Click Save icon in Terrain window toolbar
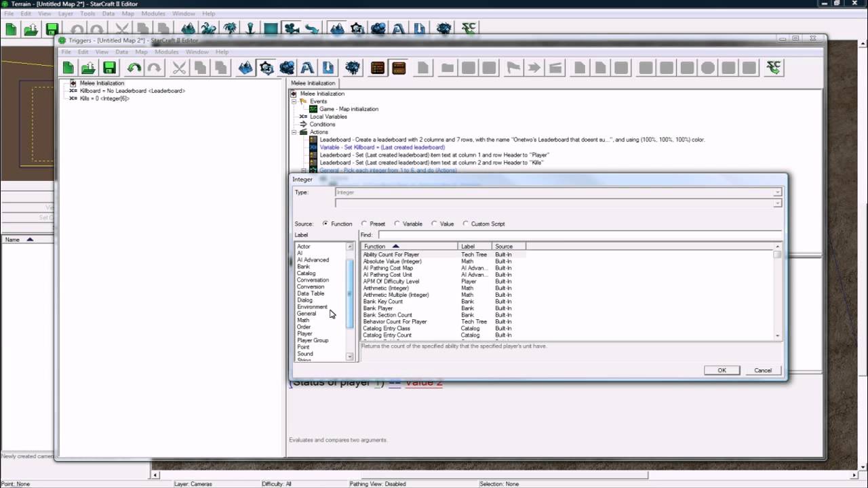The width and height of the screenshot is (868, 488). [52, 28]
